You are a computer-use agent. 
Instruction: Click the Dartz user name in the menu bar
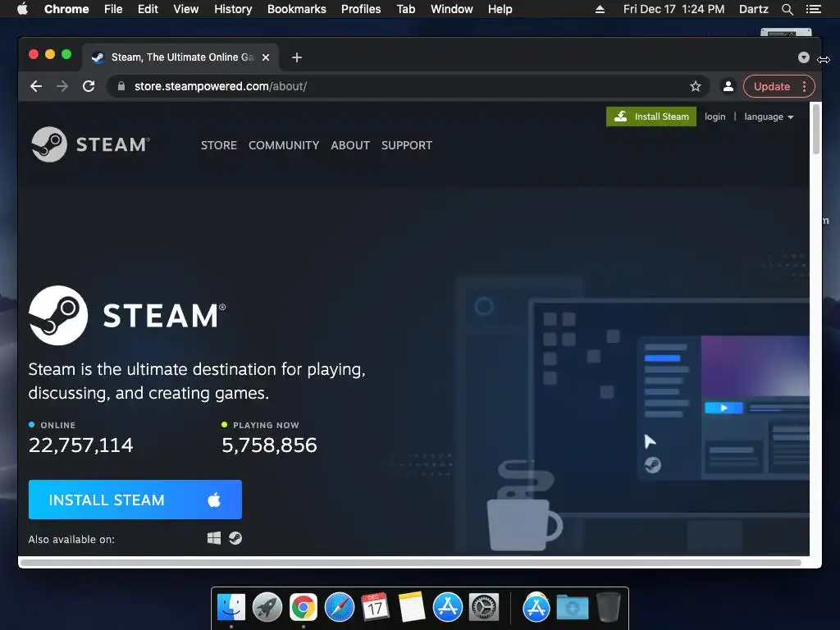pos(753,9)
